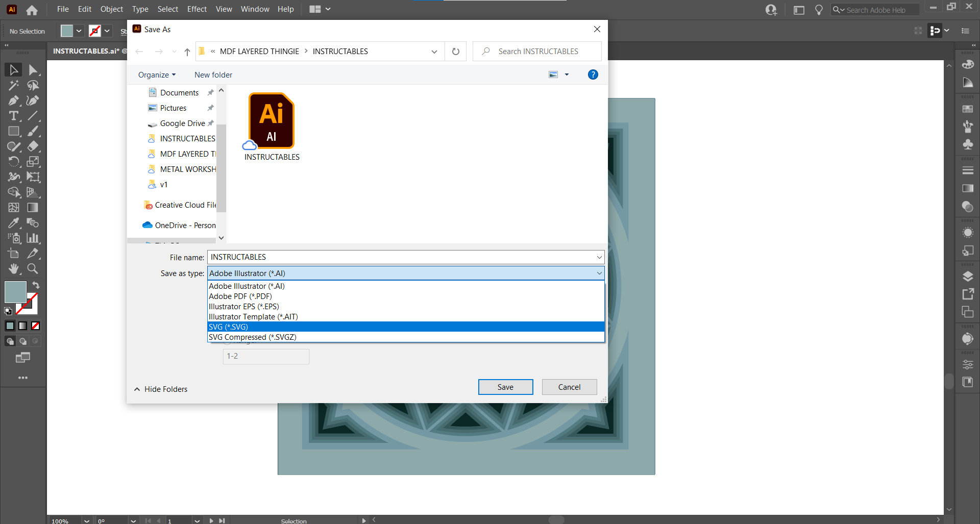
Task: Go up one folder level
Action: (x=187, y=52)
